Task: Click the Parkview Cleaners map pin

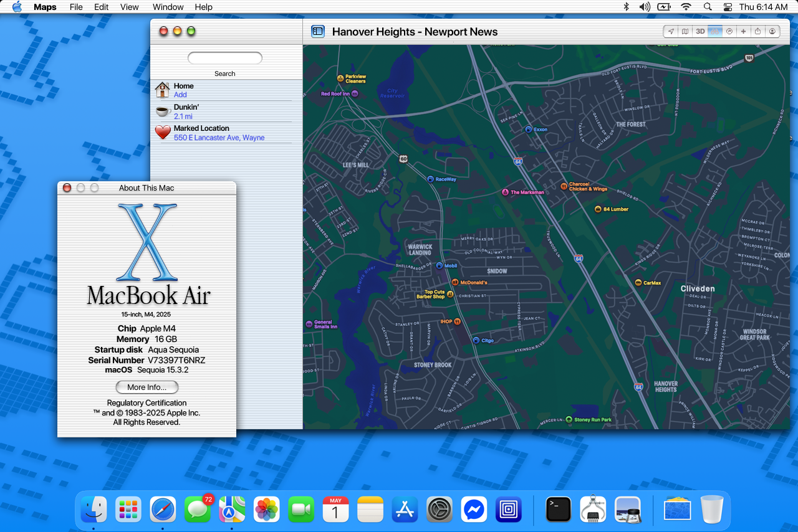Action: pyautogui.click(x=340, y=78)
